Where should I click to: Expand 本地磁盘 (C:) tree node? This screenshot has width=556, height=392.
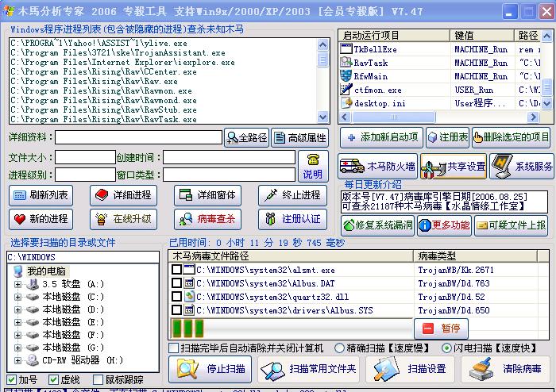coord(17,297)
